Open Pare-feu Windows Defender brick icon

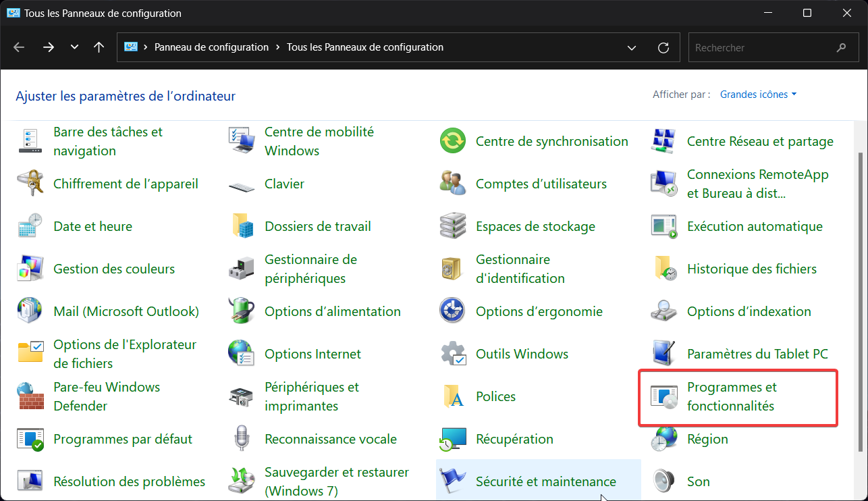pos(30,396)
